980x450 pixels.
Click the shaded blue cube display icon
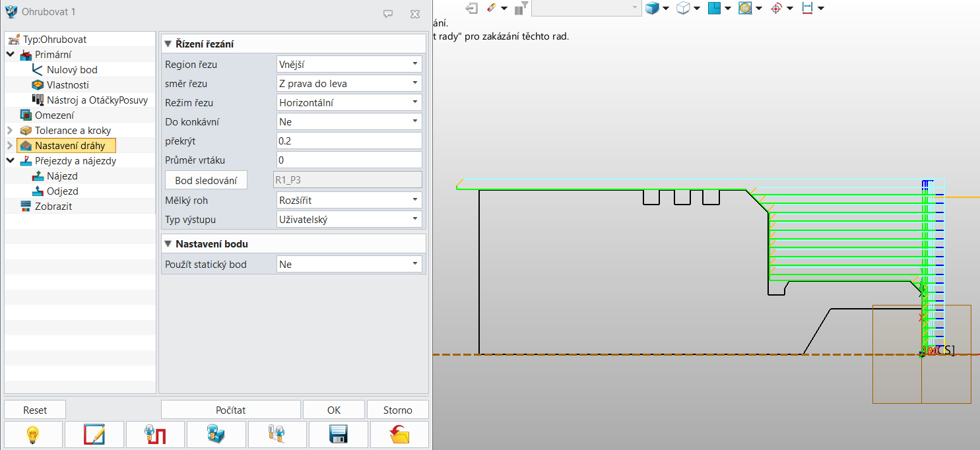click(x=653, y=8)
